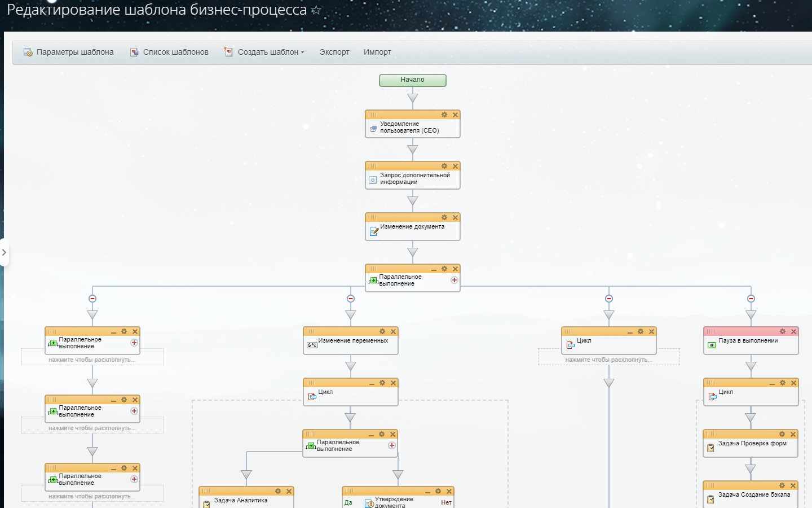The width and height of the screenshot is (812, 508).
Task: Open Список шаблонов
Action: point(169,52)
